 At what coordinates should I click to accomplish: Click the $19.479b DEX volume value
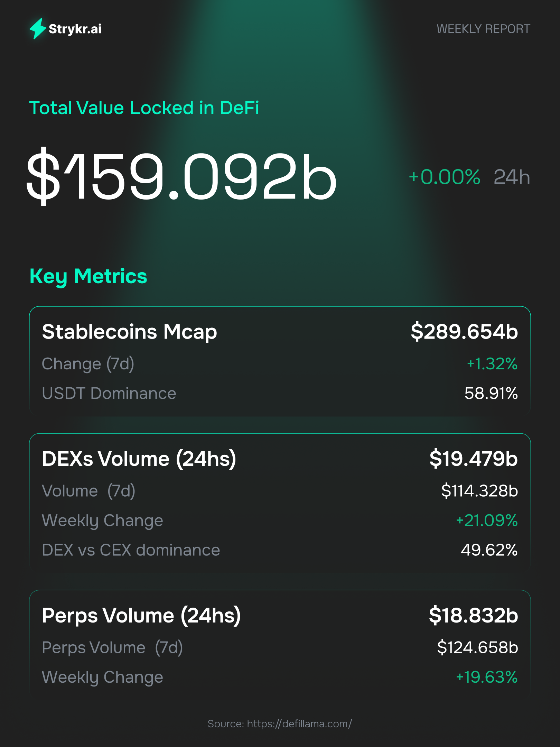[x=473, y=459]
